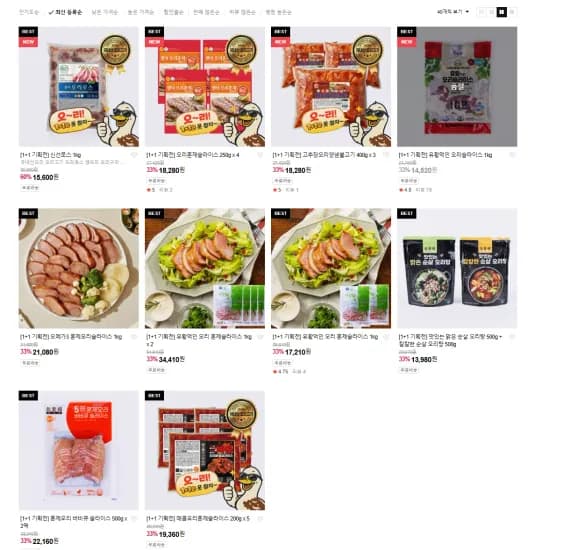The height and width of the screenshot is (550, 585).
Task: Choose the last layout view icon
Action: tap(512, 12)
